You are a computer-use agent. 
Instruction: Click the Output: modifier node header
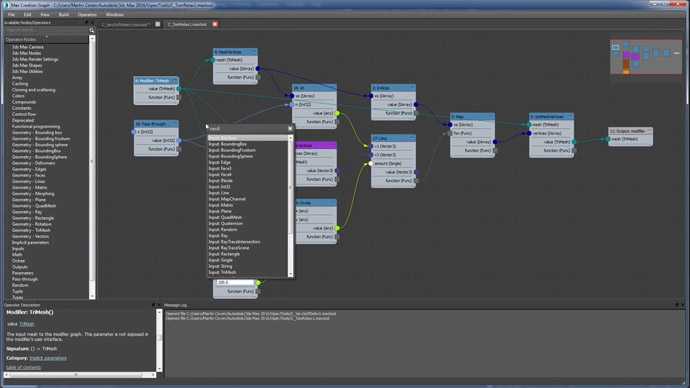631,131
